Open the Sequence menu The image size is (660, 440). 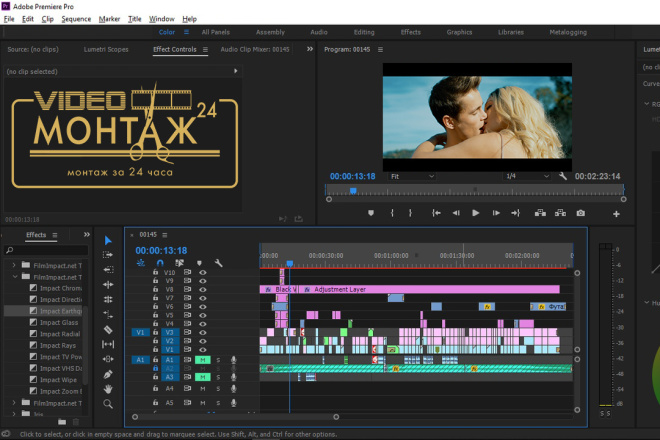pos(76,19)
